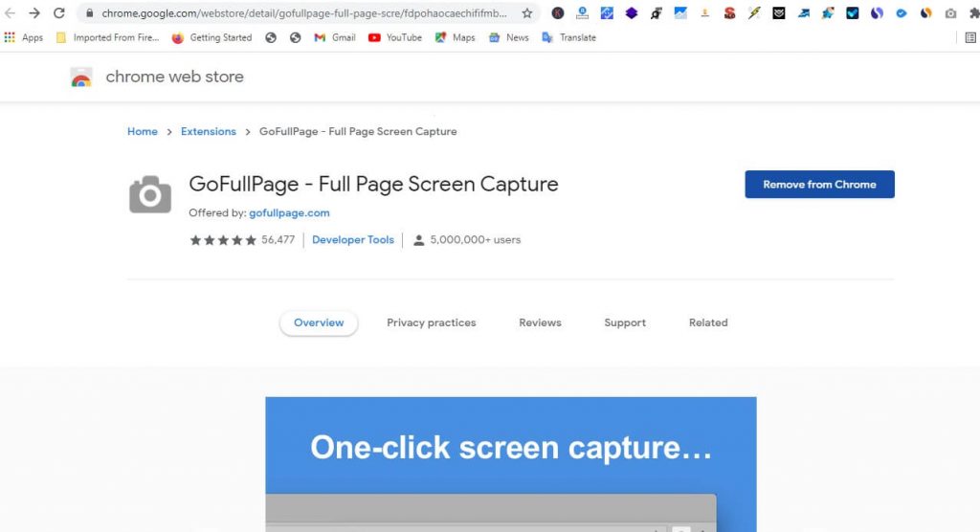
Task: Click the Chrome Web Store rainbow logo
Action: click(81, 77)
